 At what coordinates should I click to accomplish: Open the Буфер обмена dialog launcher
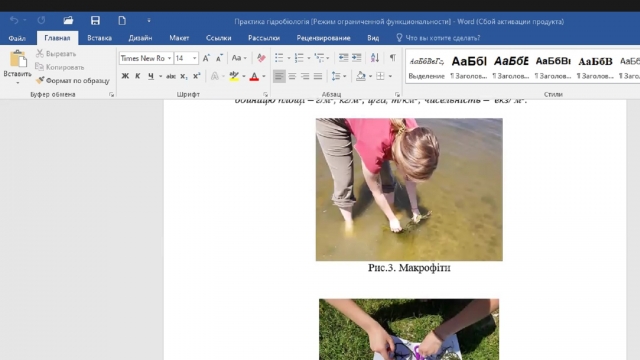click(111, 94)
